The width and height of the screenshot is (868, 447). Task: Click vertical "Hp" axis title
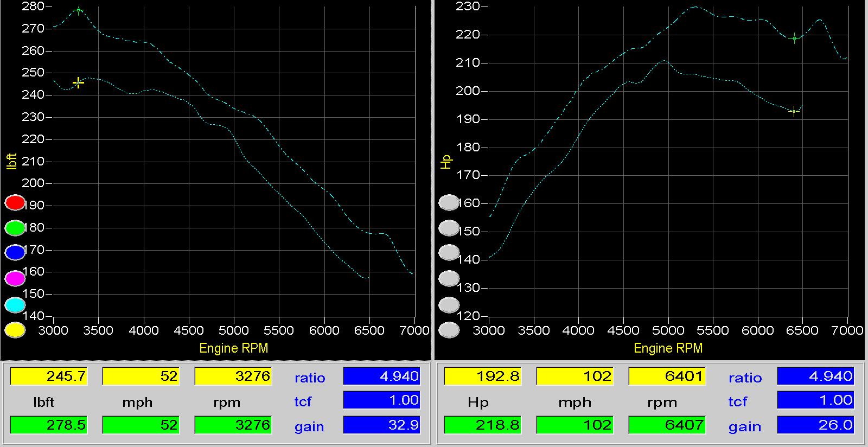pos(446,162)
